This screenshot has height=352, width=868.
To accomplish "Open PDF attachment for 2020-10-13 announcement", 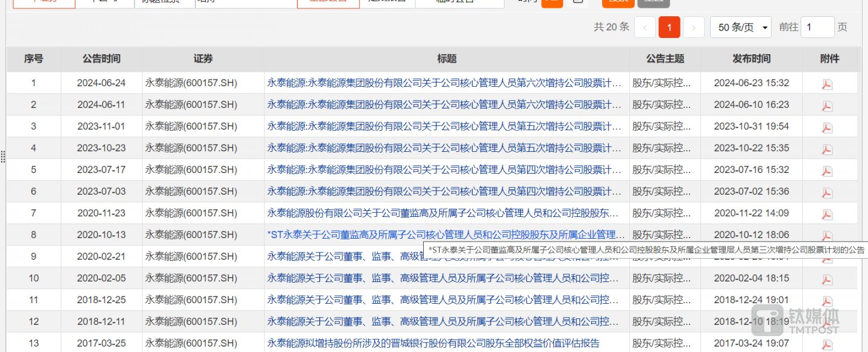I will 827,236.
